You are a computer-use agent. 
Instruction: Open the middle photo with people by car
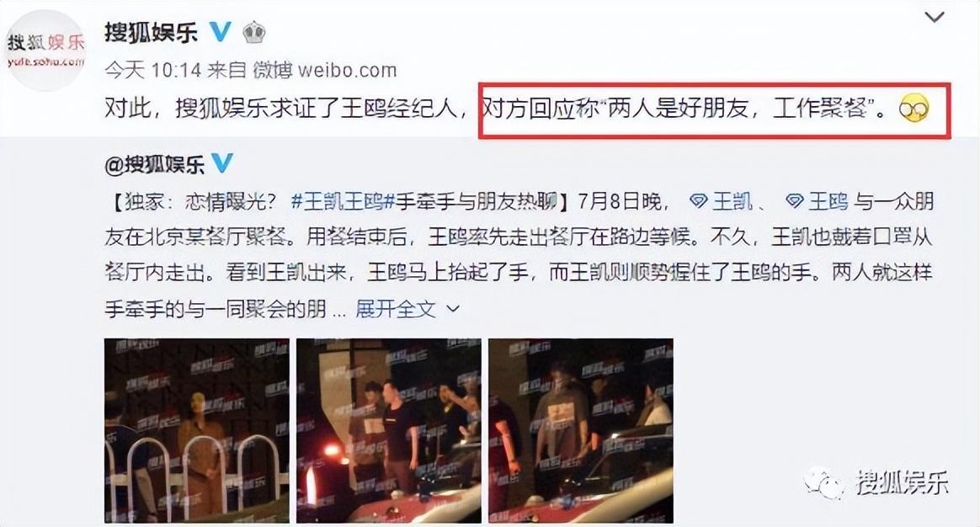coord(389,431)
